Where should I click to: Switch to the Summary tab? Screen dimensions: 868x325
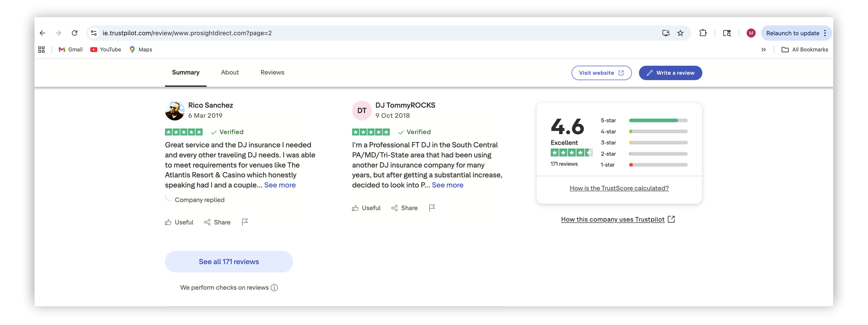click(186, 73)
